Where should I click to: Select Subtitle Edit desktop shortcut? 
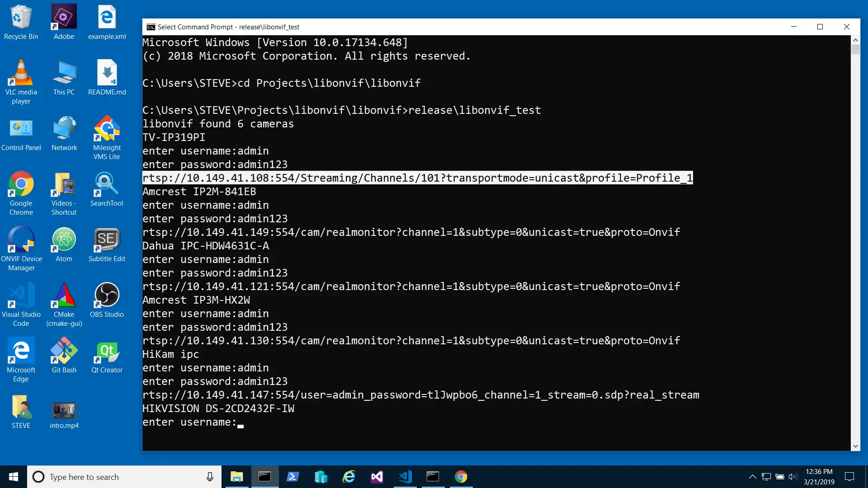coord(107,244)
